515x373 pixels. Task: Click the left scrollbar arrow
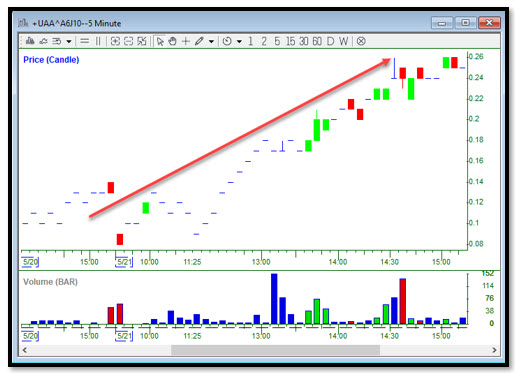click(25, 350)
